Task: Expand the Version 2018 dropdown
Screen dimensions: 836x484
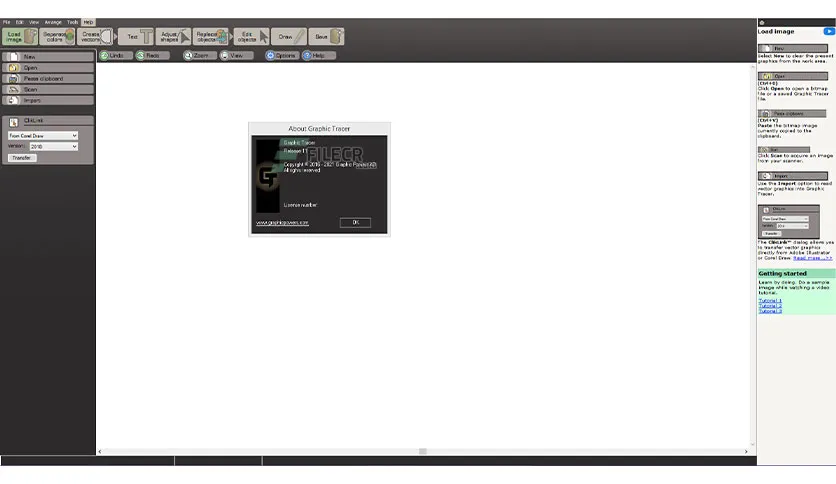Action: click(53, 147)
